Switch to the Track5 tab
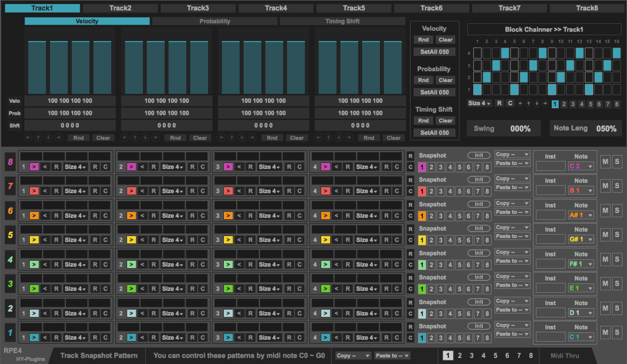The width and height of the screenshot is (627, 364). click(x=354, y=8)
